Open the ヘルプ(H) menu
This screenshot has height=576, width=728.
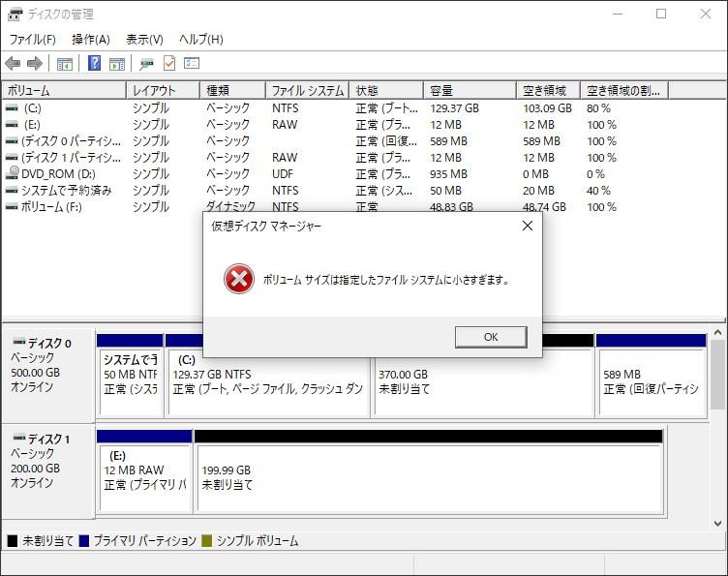point(200,40)
